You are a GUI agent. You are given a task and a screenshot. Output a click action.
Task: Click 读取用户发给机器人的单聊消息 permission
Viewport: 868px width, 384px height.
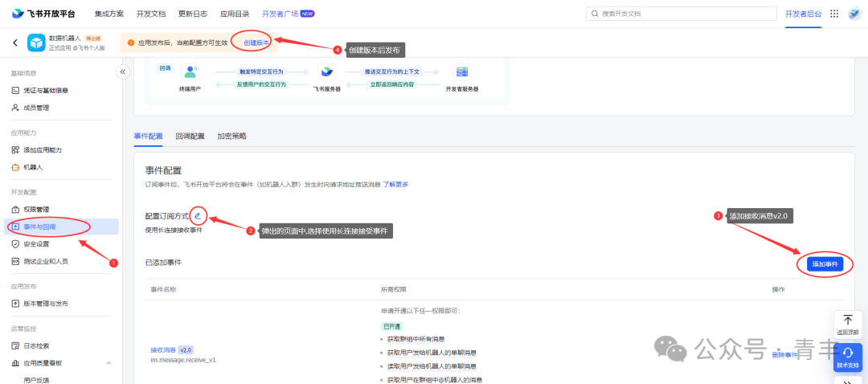(432, 366)
